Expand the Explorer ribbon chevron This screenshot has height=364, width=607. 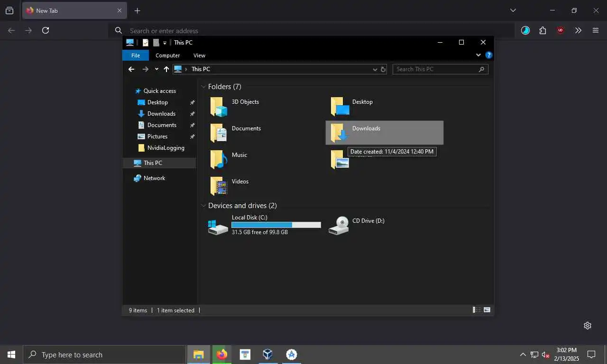[x=478, y=55]
